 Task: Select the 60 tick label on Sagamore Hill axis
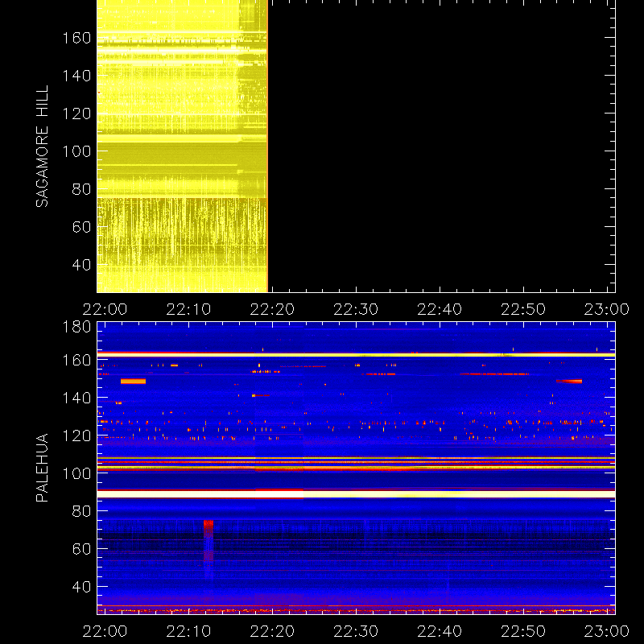pyautogui.click(x=81, y=227)
